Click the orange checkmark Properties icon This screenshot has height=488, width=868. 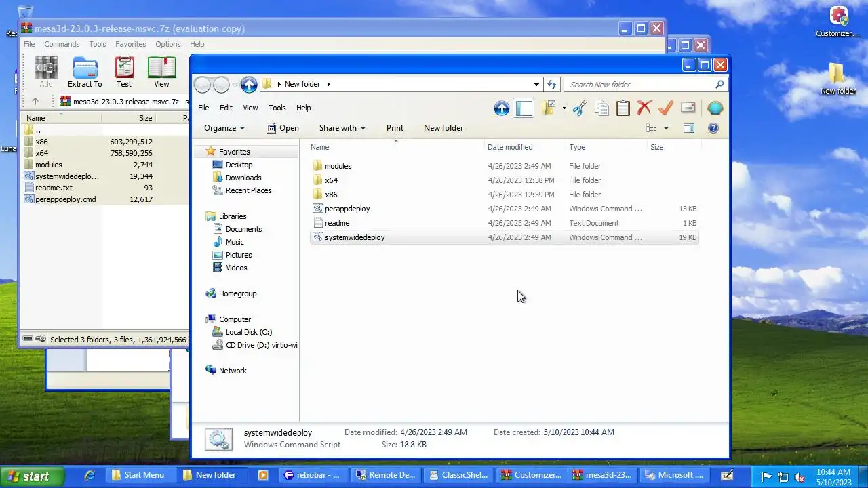[x=666, y=108]
